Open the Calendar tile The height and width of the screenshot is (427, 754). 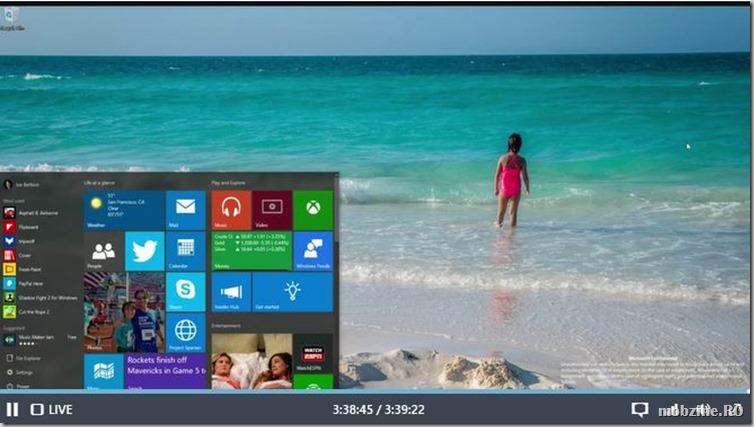186,251
